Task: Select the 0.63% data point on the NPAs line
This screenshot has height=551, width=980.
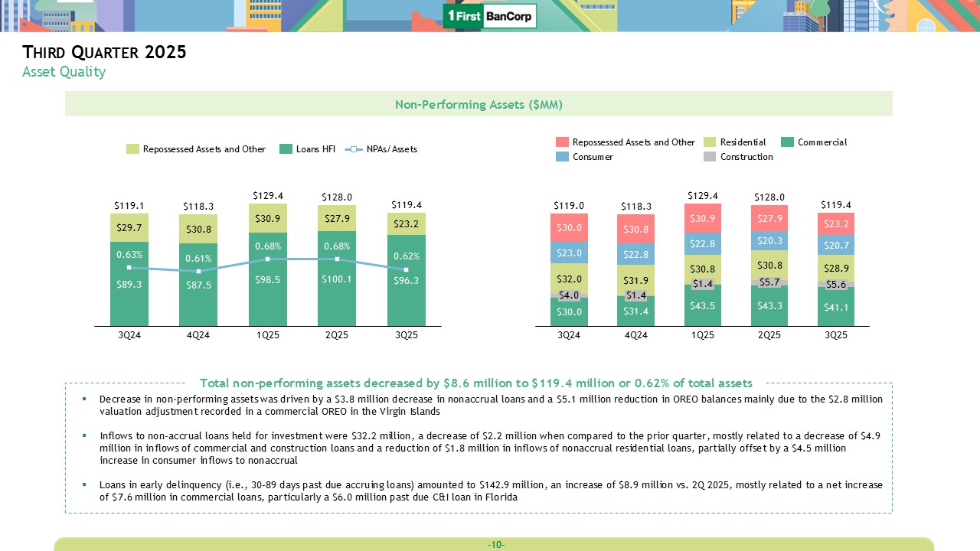Action: pos(129,267)
